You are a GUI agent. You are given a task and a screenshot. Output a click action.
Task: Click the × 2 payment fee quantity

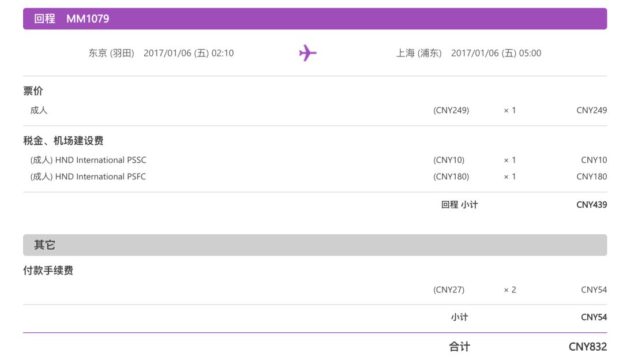509,290
